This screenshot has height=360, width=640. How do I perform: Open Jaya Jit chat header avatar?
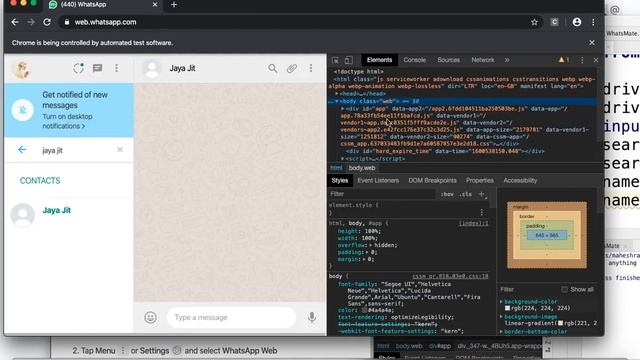152,68
